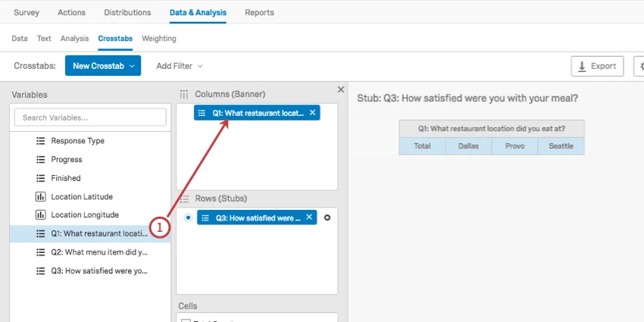Screen dimensions: 644x322
Task: Select the Q3 row radio button
Action: 188,217
